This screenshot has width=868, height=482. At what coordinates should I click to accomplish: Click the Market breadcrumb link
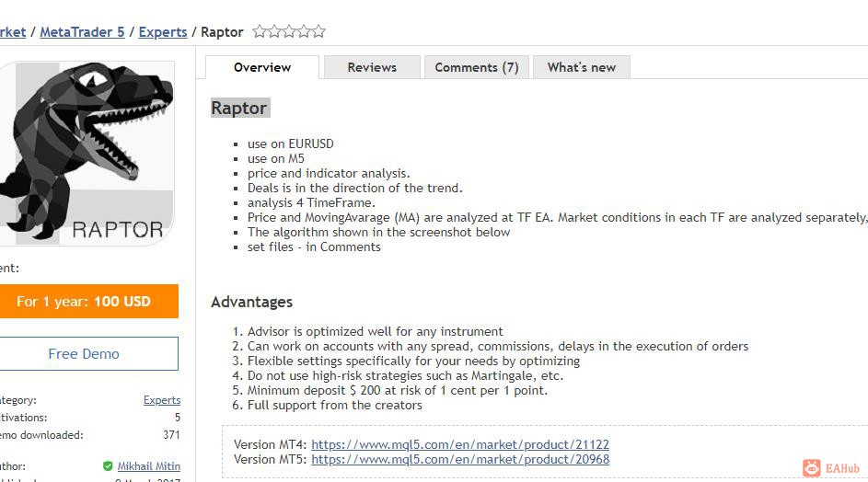click(x=12, y=32)
